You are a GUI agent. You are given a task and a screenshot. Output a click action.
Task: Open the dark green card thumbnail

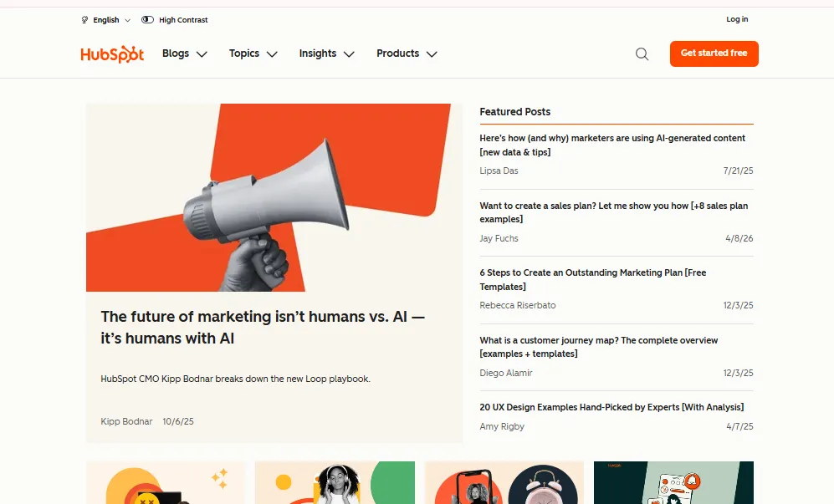point(674,483)
